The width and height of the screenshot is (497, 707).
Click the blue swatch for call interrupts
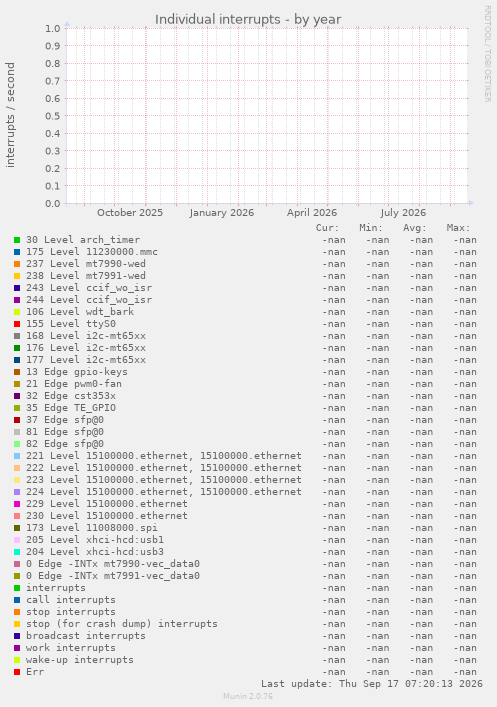tap(17, 600)
